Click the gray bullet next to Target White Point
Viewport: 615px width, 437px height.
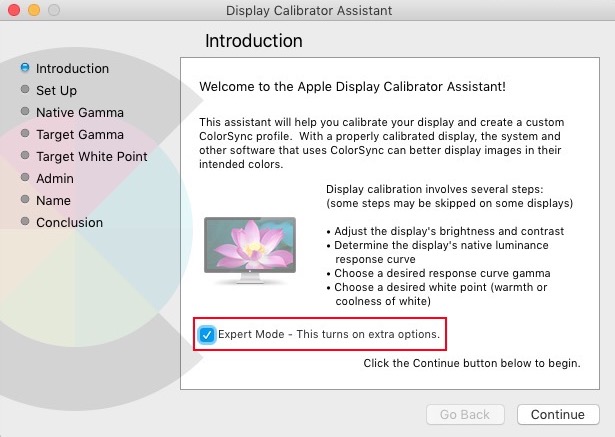pyautogui.click(x=25, y=155)
